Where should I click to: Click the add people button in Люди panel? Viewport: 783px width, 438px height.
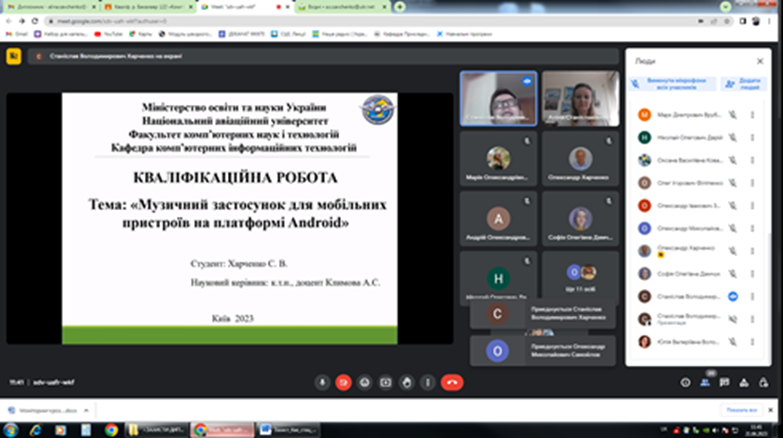click(744, 84)
